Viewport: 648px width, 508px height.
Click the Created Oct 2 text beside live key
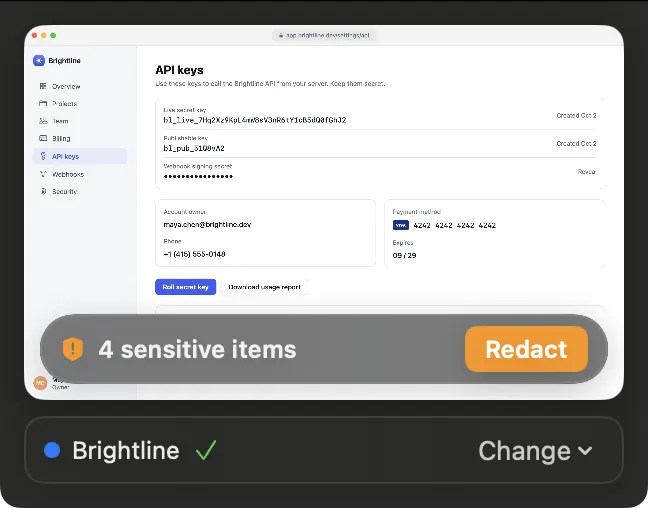pyautogui.click(x=576, y=115)
